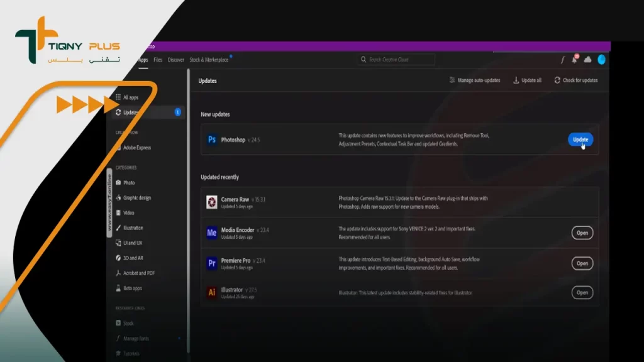Click Check for updates
This screenshot has height=362, width=644.
[576, 80]
